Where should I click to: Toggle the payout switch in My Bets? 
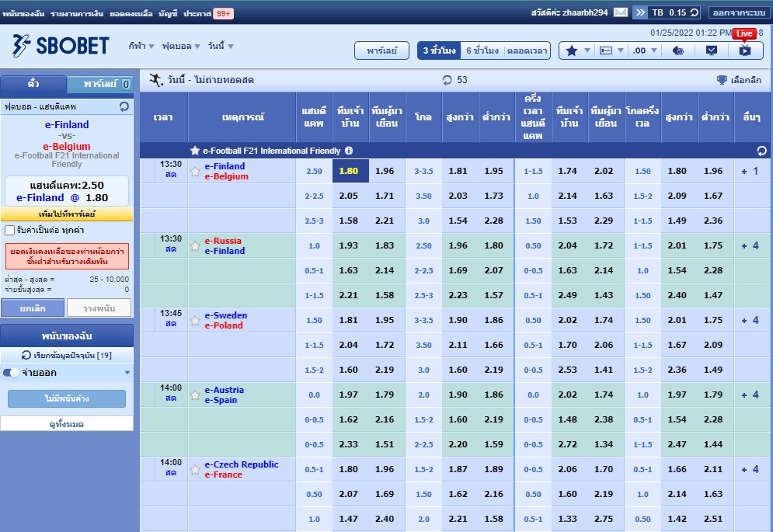click(x=10, y=373)
